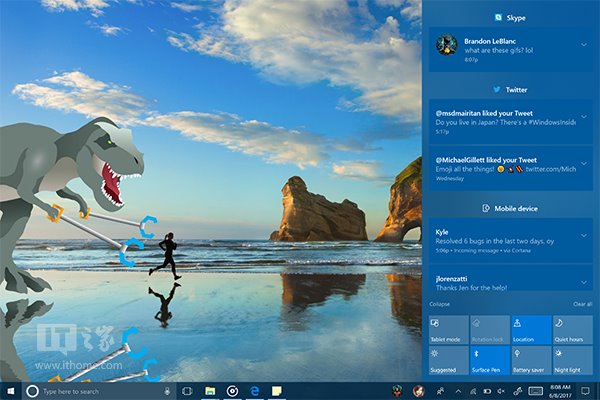Enable the Quiet hours quick action
600x400 pixels.
click(572, 330)
